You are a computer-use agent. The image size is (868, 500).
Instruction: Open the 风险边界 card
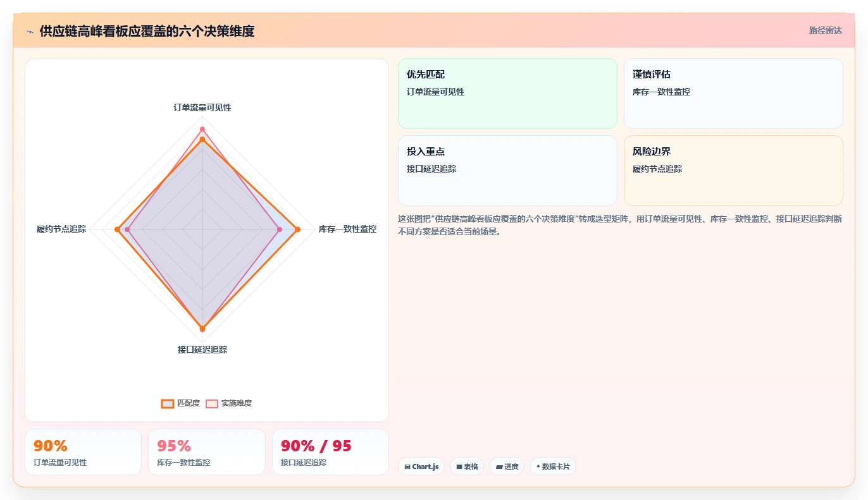pos(733,171)
